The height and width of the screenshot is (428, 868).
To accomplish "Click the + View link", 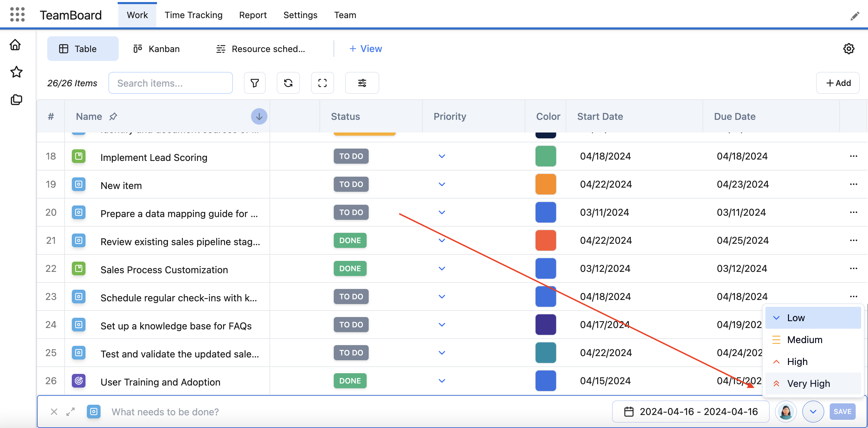I will pyautogui.click(x=365, y=49).
